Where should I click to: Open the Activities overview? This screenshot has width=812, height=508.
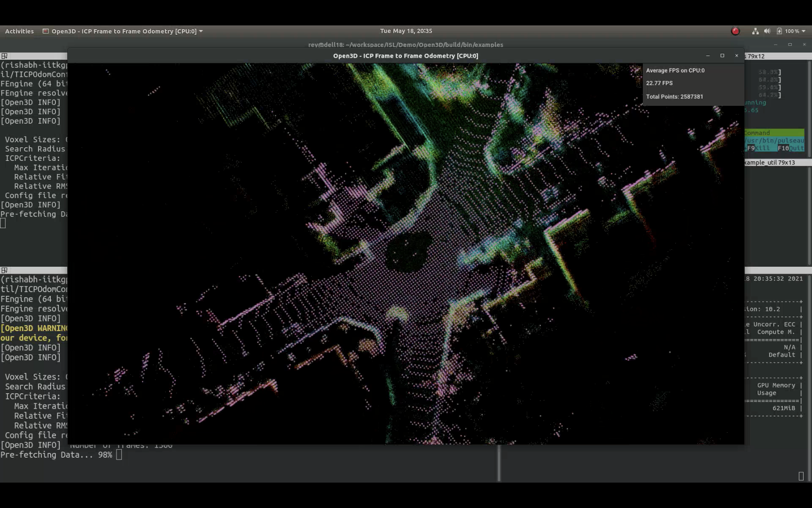click(19, 31)
